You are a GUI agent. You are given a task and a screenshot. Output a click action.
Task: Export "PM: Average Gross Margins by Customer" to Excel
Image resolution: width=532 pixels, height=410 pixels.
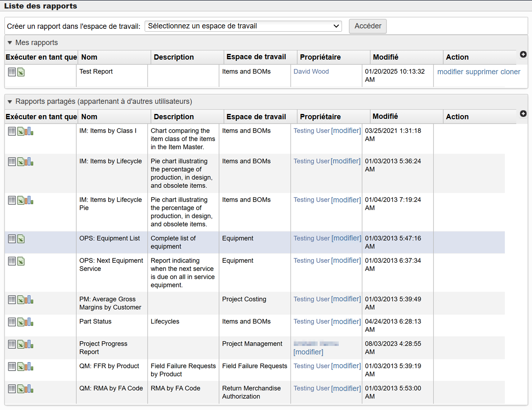click(x=21, y=299)
